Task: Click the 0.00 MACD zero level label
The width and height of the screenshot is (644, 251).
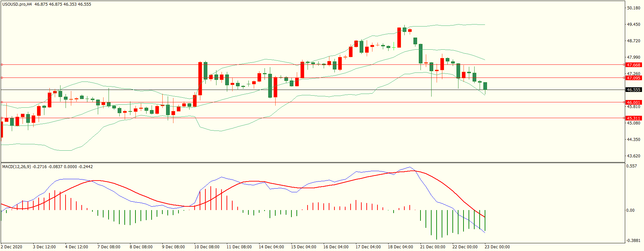Action: tap(630, 210)
